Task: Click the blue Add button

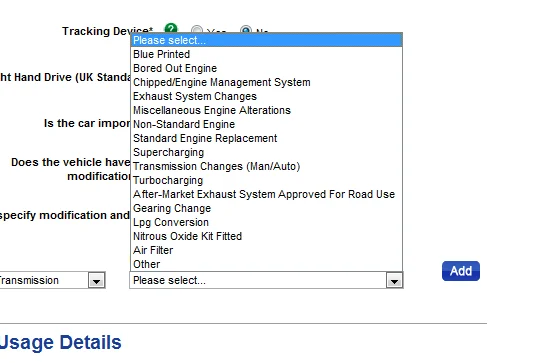Action: tap(461, 271)
